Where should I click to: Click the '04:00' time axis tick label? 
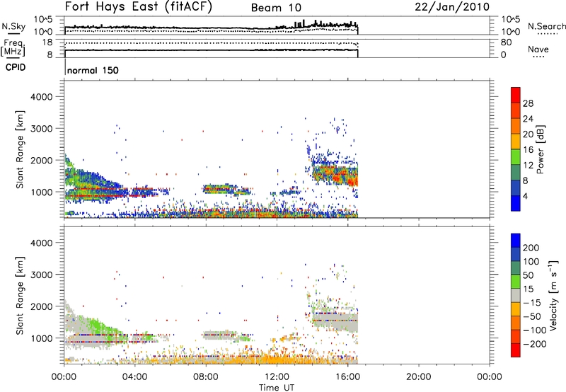point(134,377)
